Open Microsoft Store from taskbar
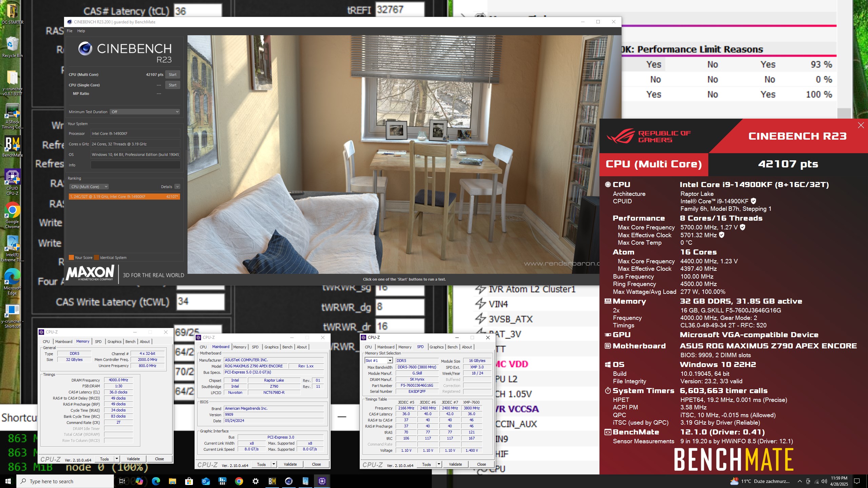Viewport: 868px width, 488px height. click(189, 481)
